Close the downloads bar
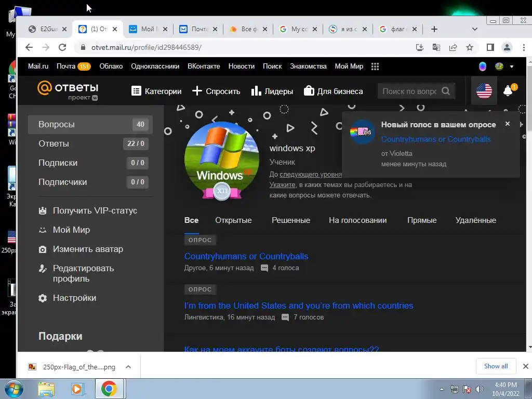This screenshot has height=399, width=532. (x=526, y=366)
